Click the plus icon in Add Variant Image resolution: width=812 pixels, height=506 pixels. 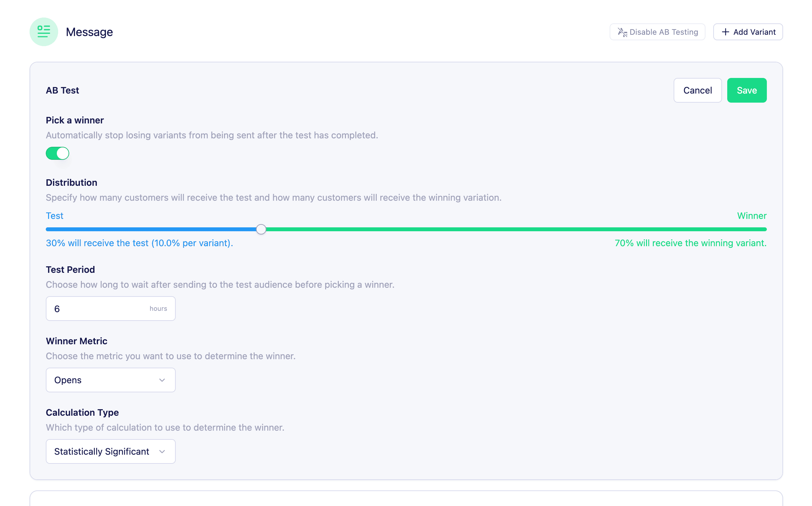pos(725,32)
